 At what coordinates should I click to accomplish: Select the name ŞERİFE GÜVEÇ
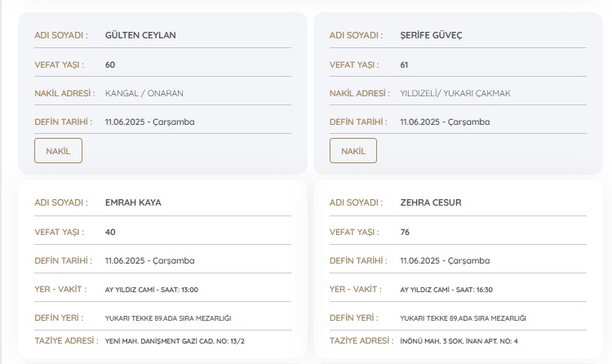coord(431,35)
